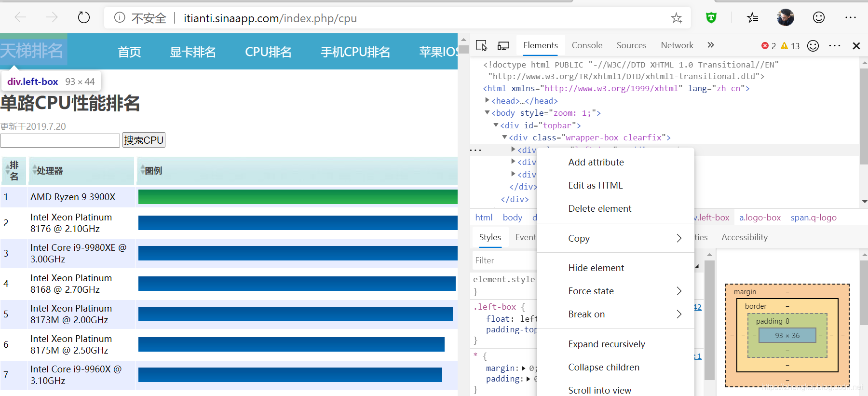Image resolution: width=868 pixels, height=396 pixels.
Task: Switch to the Console tab
Action: point(587,45)
